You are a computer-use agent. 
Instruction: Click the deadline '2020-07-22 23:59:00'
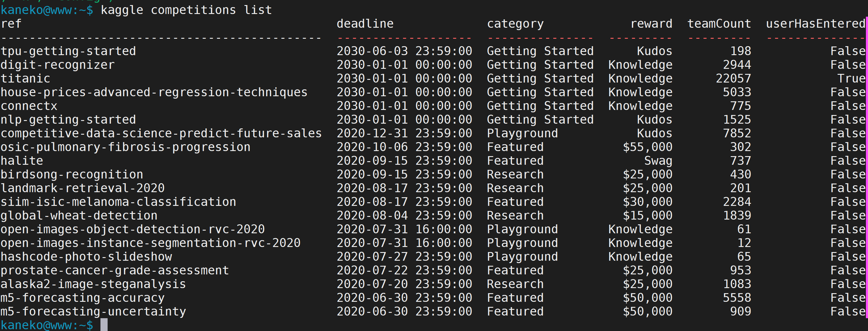(x=404, y=271)
